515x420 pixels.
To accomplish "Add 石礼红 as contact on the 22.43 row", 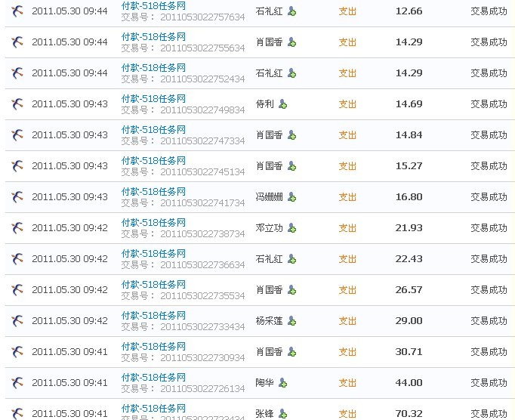I will tap(291, 259).
